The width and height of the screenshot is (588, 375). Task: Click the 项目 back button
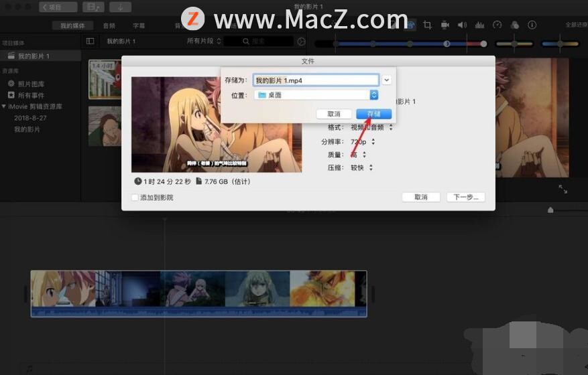58,7
